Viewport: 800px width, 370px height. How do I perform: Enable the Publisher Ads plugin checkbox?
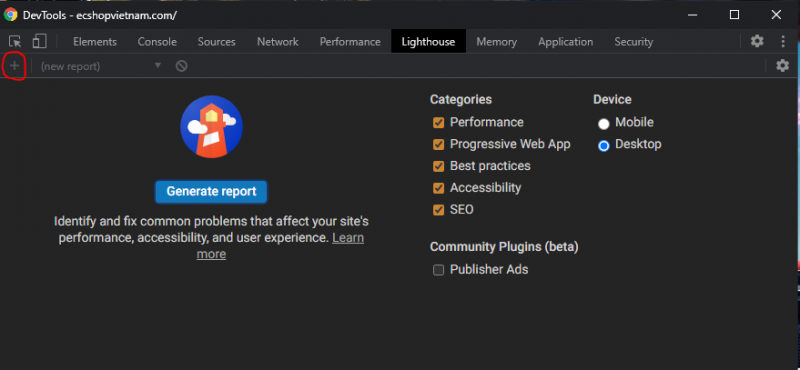(x=438, y=270)
